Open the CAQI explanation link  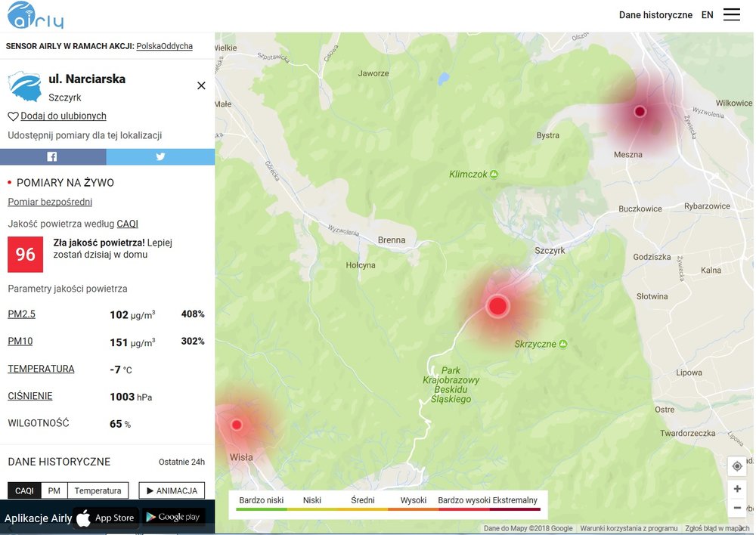coord(127,224)
